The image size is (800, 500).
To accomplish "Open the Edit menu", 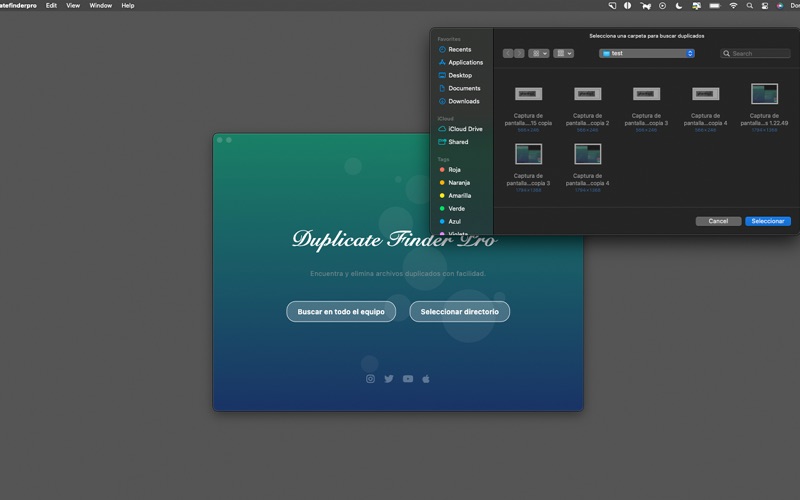I will pos(51,6).
